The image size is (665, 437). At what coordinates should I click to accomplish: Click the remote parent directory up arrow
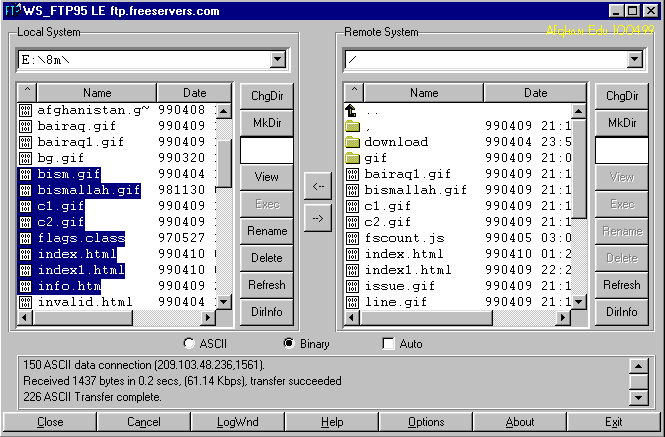coord(351,110)
